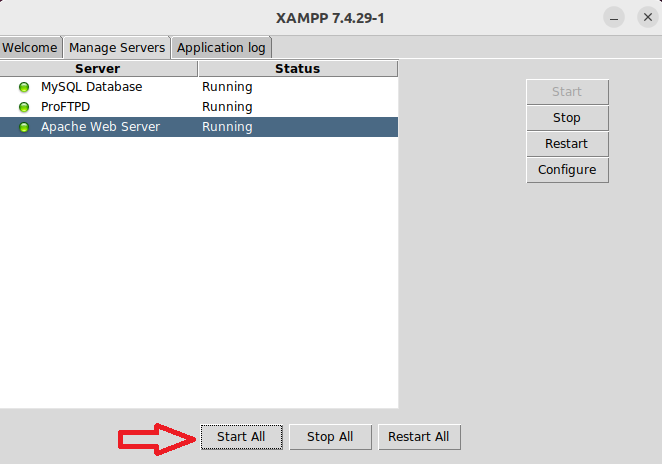
Task: Open Configure for the selected server
Action: (566, 170)
